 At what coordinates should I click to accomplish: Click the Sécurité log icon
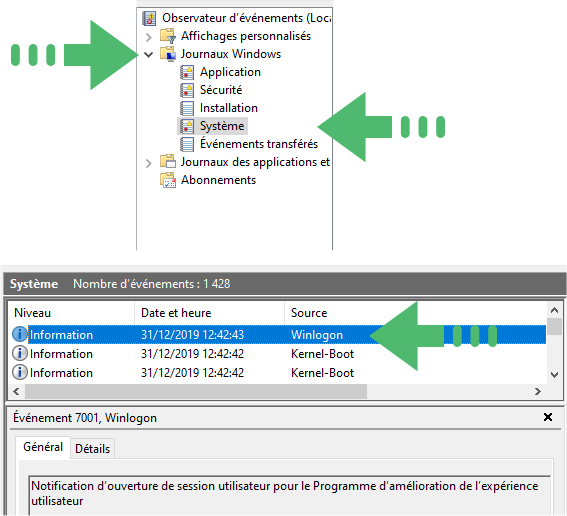187,90
